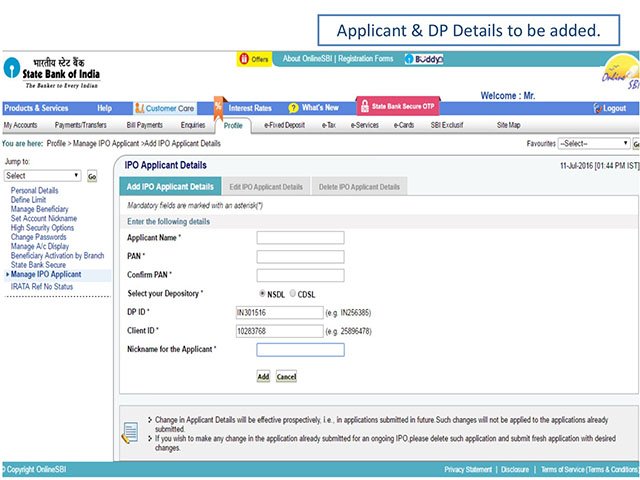Click the Logout icon
Viewport: 640px width, 480px height.
598,108
